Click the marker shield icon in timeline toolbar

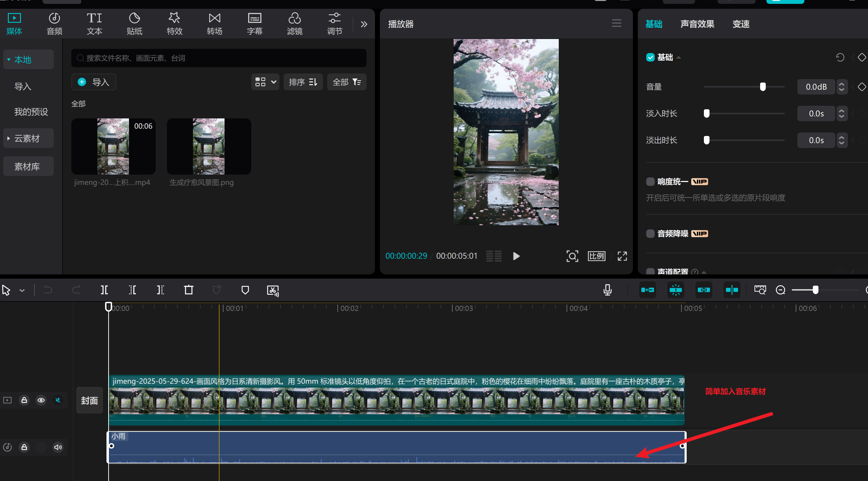coord(245,290)
